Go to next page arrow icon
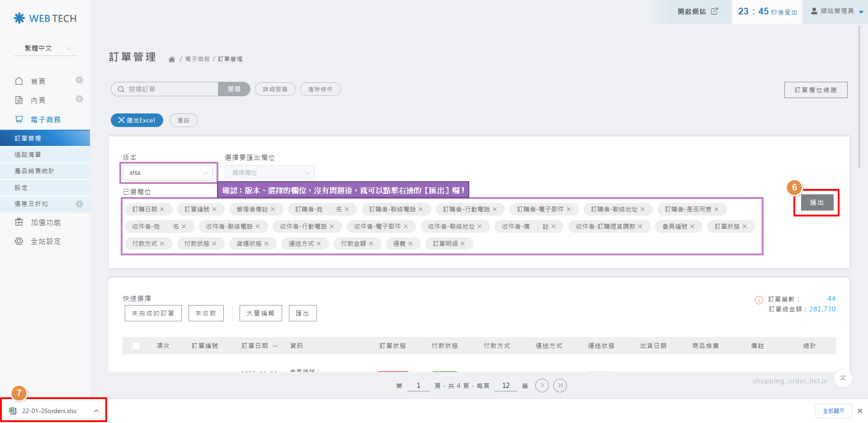The height and width of the screenshot is (423, 868). pos(542,385)
